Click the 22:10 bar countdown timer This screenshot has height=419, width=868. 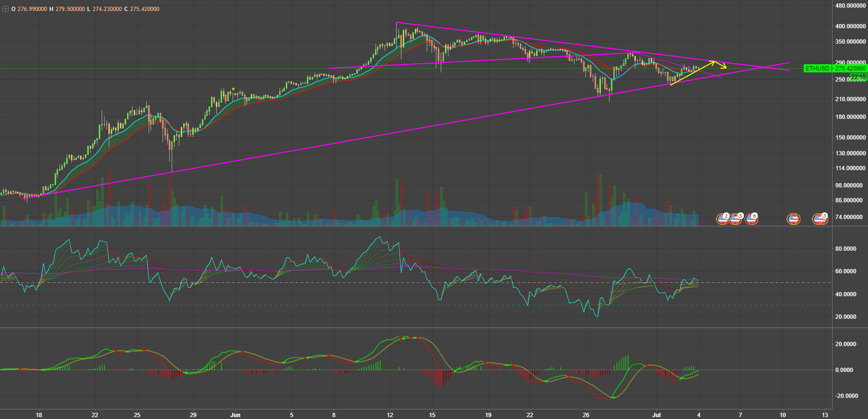coord(857,77)
